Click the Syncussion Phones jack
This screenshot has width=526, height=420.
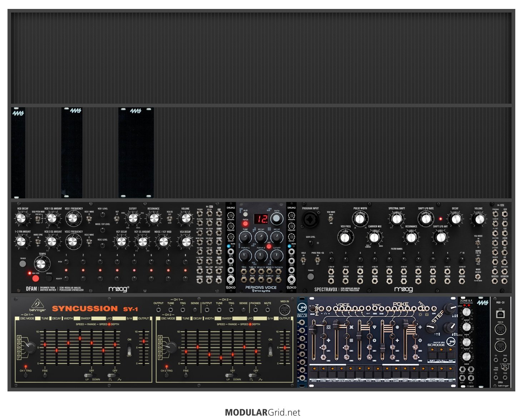pos(255,310)
